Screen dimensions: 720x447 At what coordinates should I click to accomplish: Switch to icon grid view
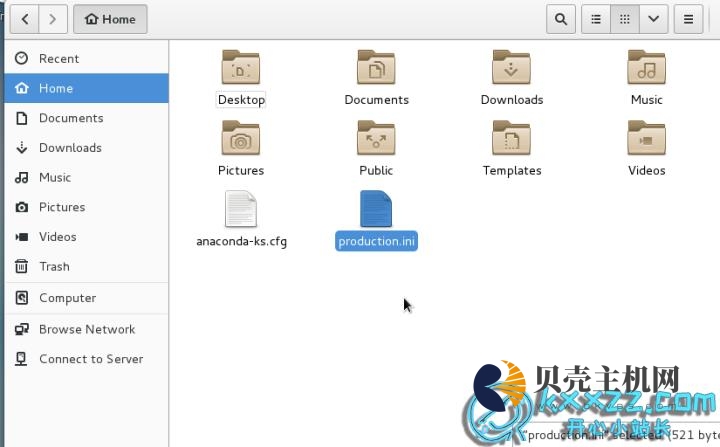tap(625, 19)
